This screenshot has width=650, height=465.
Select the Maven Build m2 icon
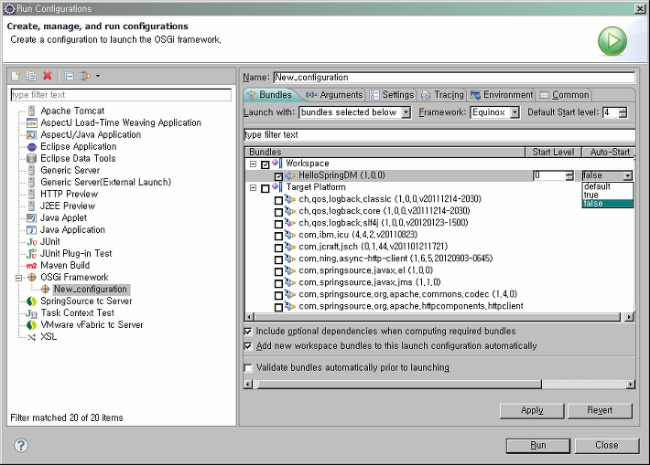(x=32, y=266)
